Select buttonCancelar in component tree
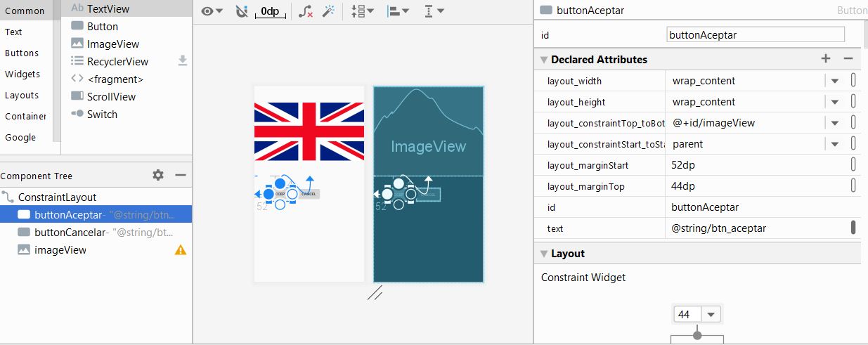868x345 pixels. click(x=96, y=233)
